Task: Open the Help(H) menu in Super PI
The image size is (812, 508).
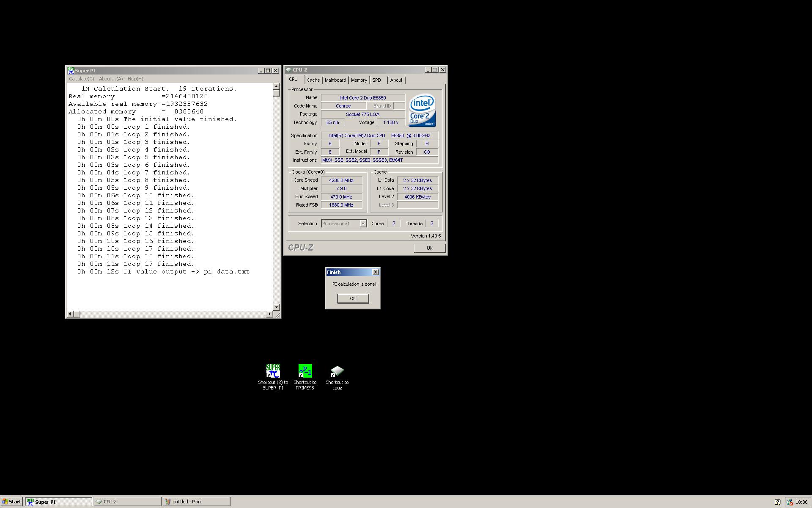Action: tap(135, 79)
